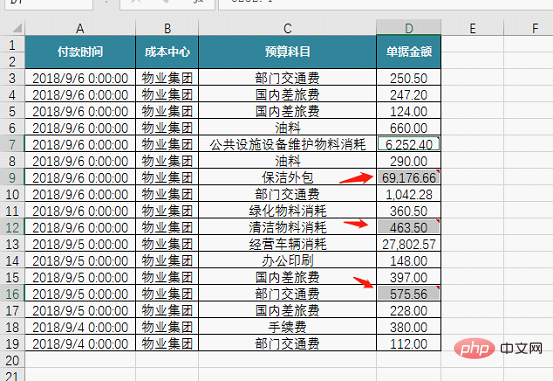Select column D header
Screen dimensions: 553x381
(x=409, y=28)
